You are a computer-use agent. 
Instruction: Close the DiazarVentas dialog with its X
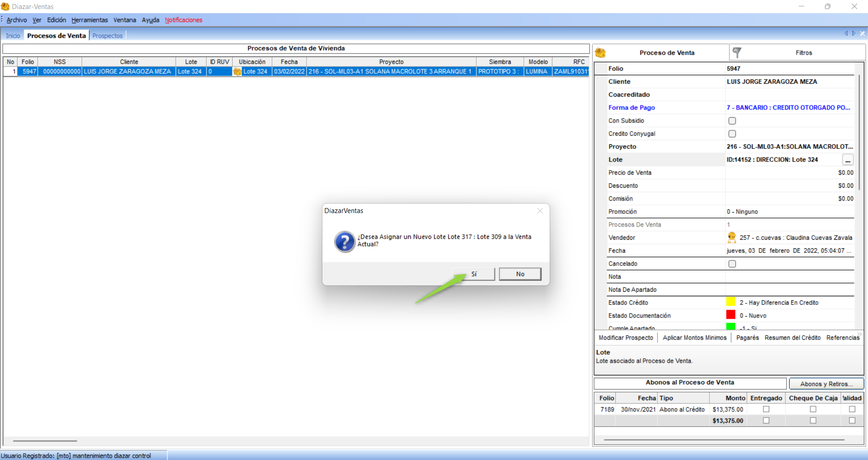[x=540, y=211]
